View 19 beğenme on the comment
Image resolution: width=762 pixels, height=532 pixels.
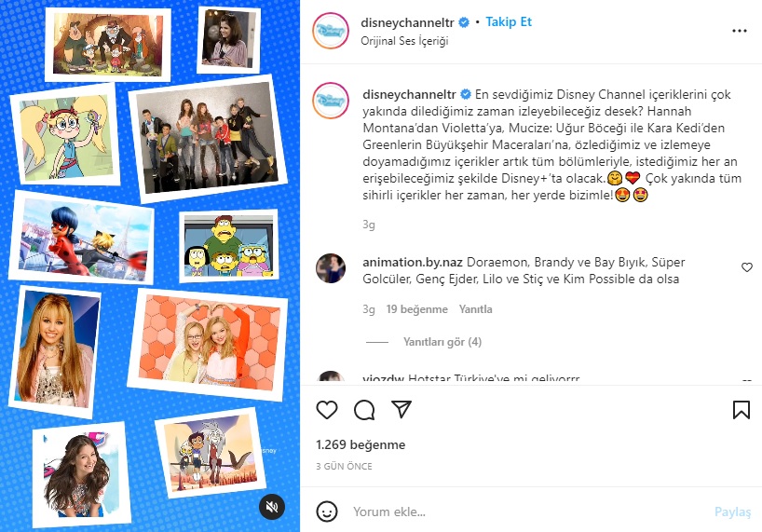417,309
